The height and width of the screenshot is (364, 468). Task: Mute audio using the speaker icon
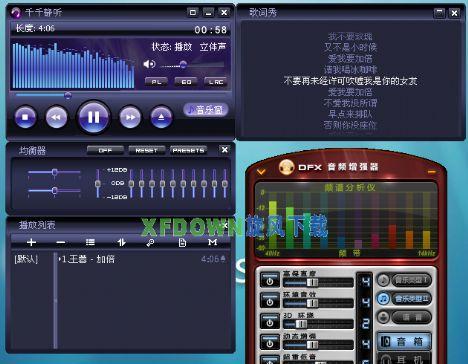click(149, 64)
